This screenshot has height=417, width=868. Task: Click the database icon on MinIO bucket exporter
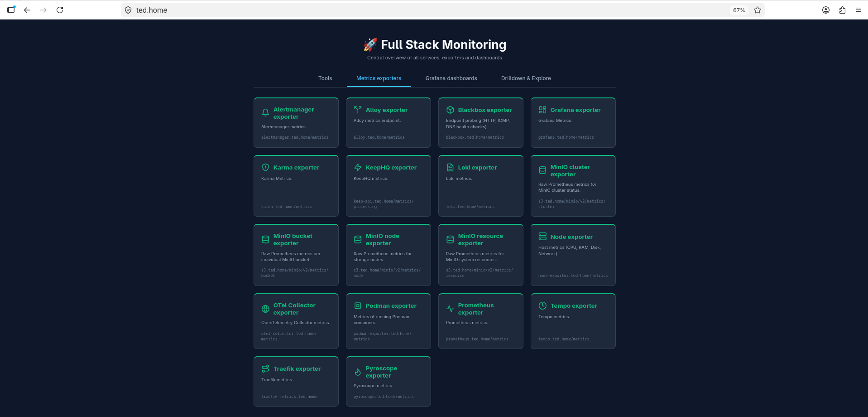265,239
